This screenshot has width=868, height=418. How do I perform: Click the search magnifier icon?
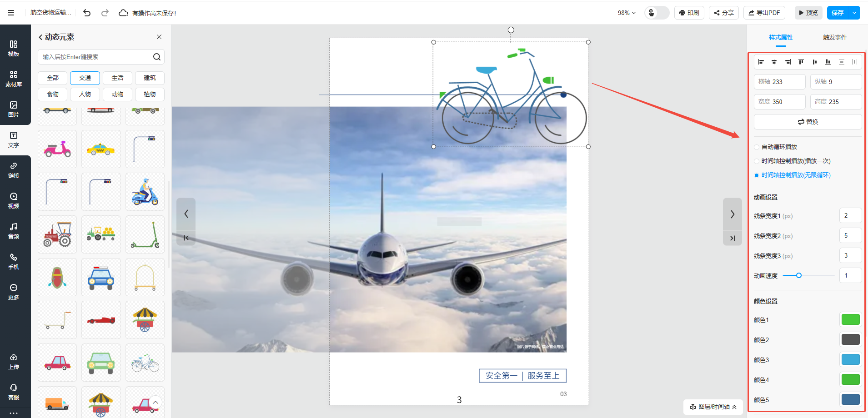point(156,57)
